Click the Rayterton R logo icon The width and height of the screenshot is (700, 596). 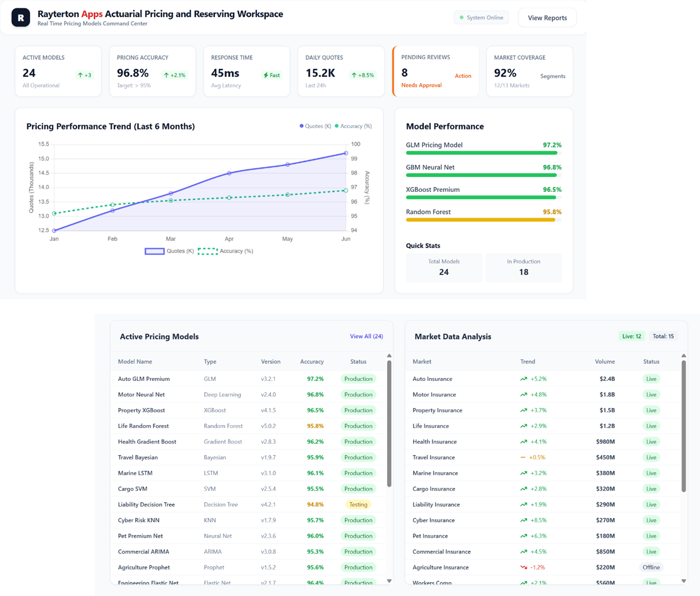tap(21, 17)
